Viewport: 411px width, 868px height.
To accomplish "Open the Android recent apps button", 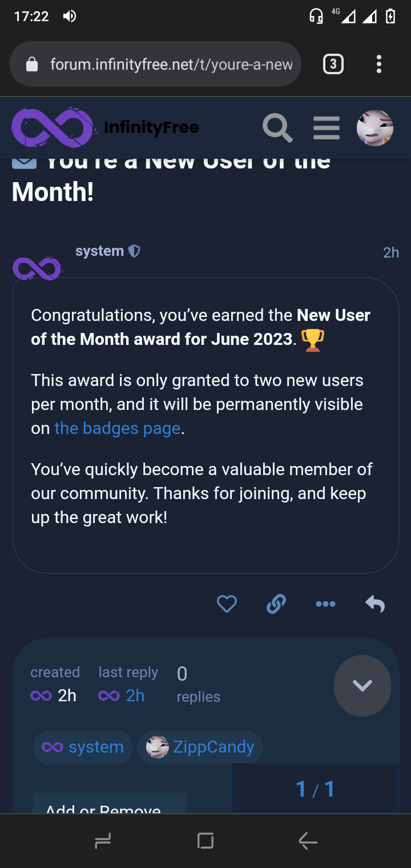I will (103, 841).
